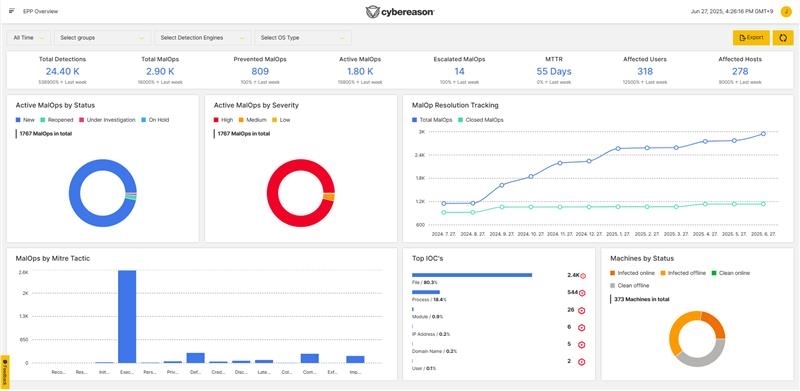Click the red High segment of severity donut

[272, 193]
